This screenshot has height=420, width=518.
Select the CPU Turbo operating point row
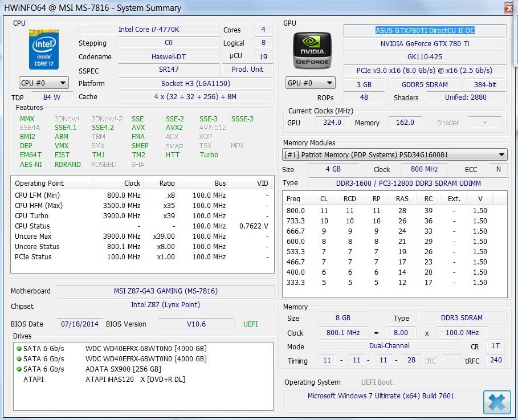142,216
